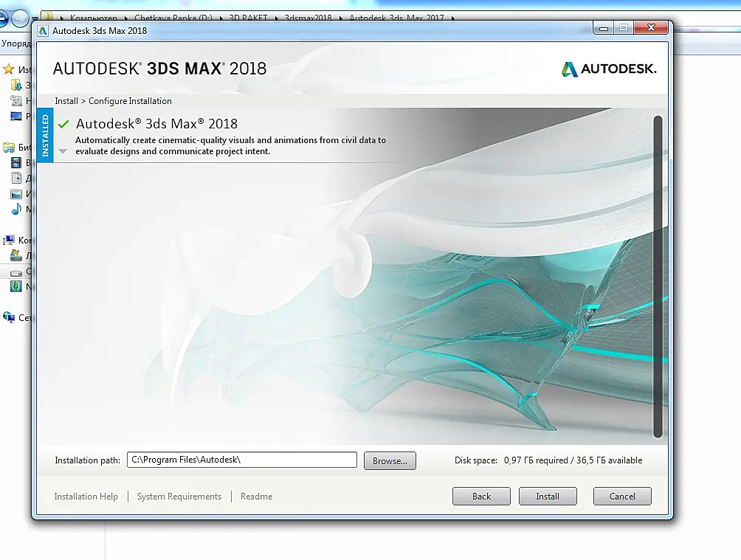The width and height of the screenshot is (741, 560).
Task: Click the Documents library icon in Explorer sidebar
Action: pyautogui.click(x=16, y=178)
